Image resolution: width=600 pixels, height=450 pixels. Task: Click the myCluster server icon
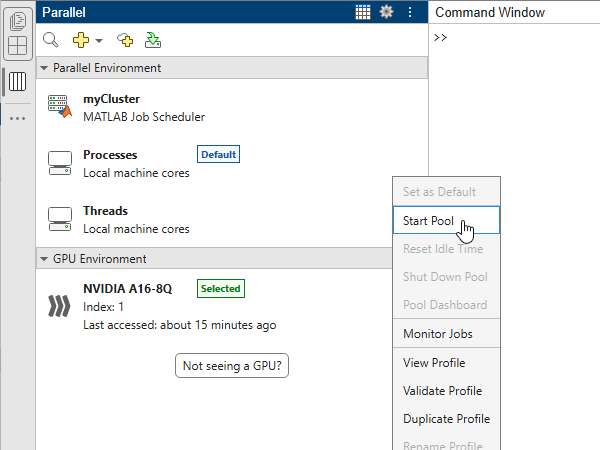coord(60,106)
